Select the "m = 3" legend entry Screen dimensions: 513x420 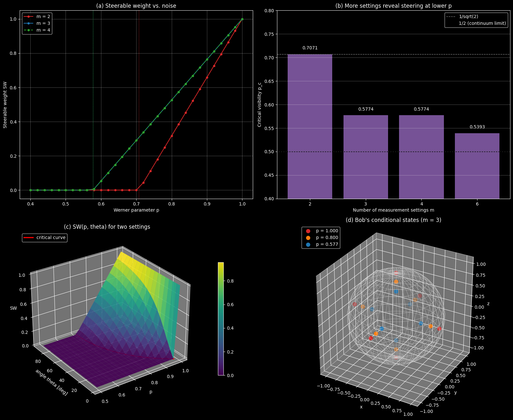pos(36,23)
